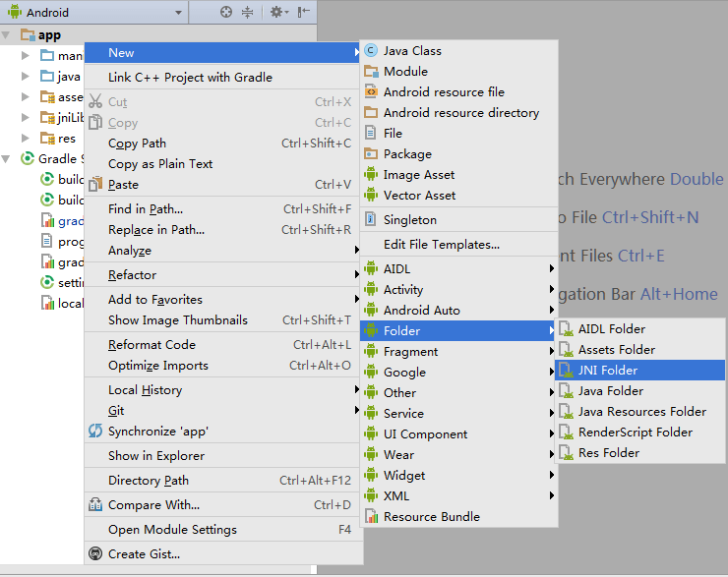Open the Analyze submenu
728x577 pixels.
tap(223, 251)
